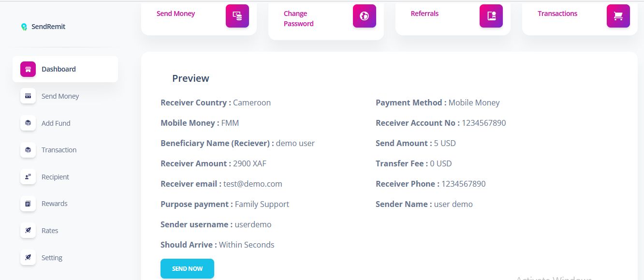This screenshot has width=644, height=280.
Task: Click the Referrals card icon
Action: 491,16
